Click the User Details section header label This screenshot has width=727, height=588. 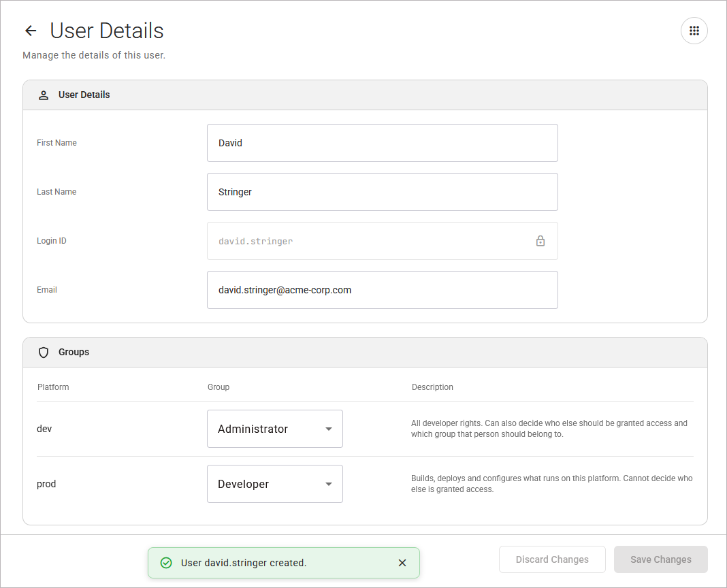(x=84, y=95)
